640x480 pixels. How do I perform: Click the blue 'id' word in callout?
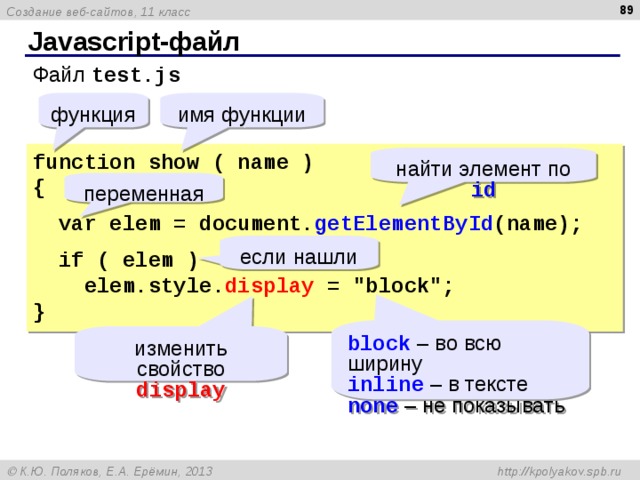[484, 190]
